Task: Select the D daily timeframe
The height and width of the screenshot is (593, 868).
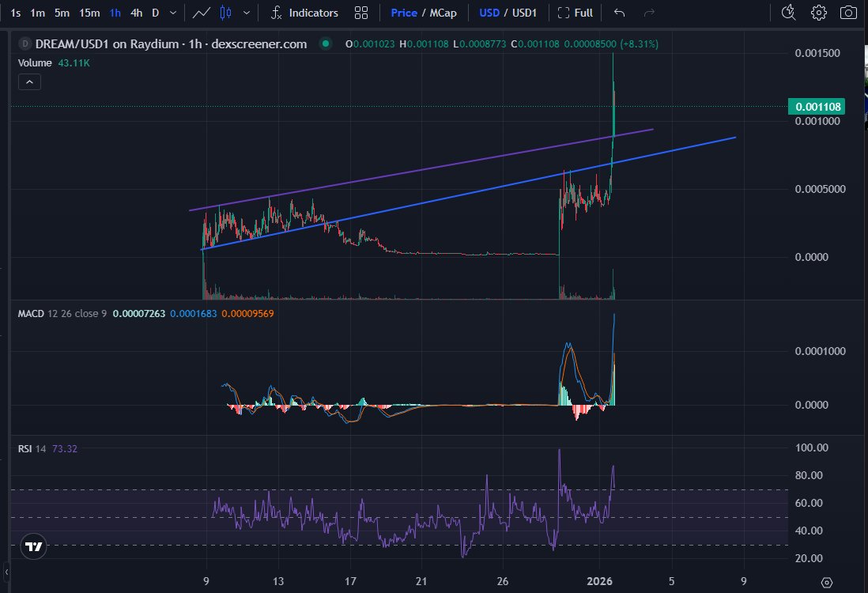Action: 156,13
